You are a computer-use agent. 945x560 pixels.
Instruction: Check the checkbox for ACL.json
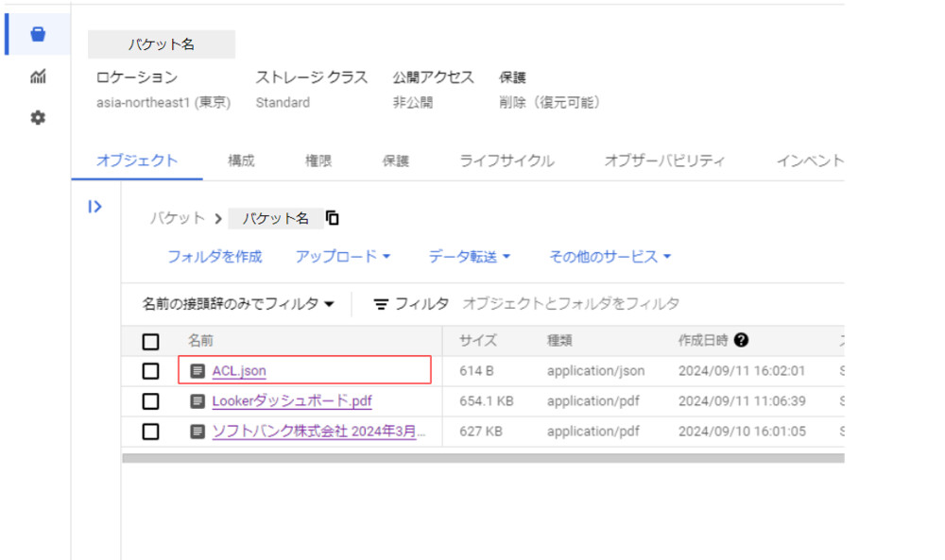149,370
